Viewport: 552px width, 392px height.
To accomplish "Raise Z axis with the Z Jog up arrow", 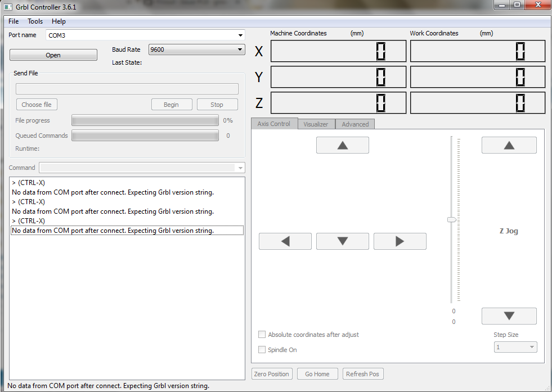I will pyautogui.click(x=509, y=145).
